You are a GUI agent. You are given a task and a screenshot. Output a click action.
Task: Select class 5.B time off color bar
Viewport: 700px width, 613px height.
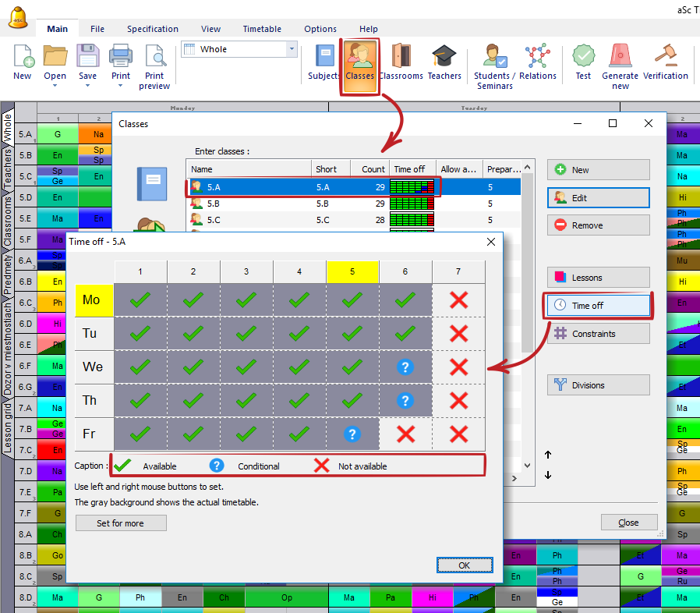(412, 203)
